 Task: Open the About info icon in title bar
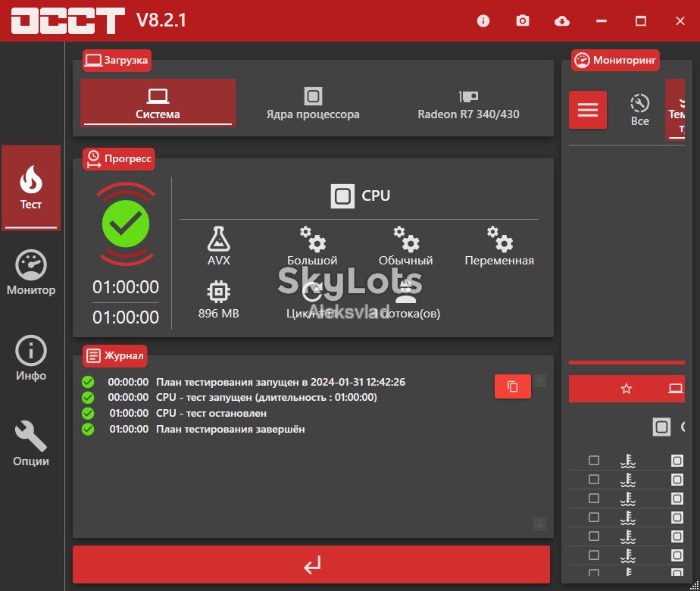tap(483, 21)
